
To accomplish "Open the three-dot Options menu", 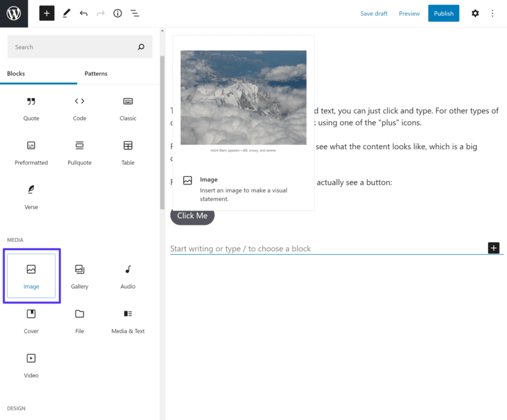I will pos(493,13).
